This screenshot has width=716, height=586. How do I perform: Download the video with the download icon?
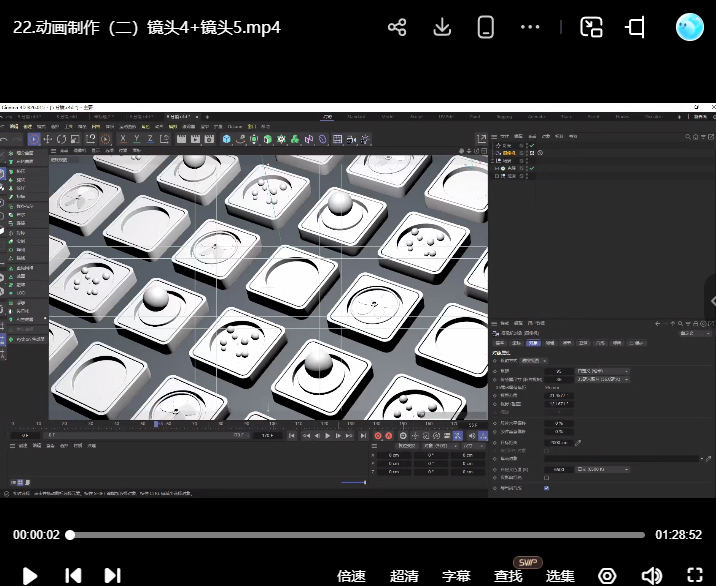point(442,27)
